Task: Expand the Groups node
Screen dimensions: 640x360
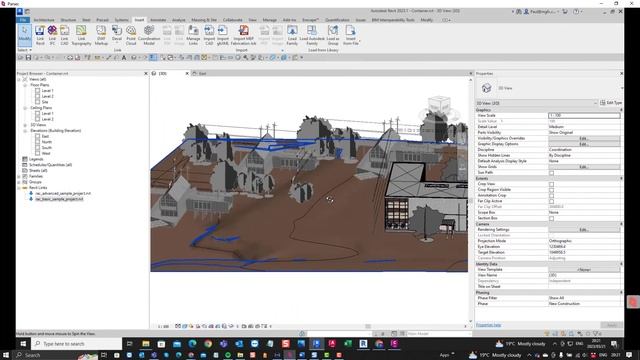Action: pos(19,182)
